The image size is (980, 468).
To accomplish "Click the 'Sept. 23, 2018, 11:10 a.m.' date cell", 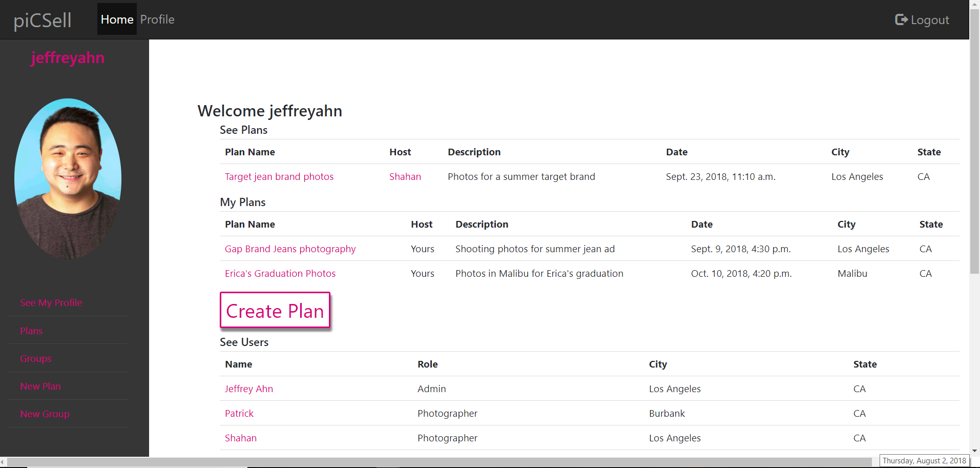I will tap(721, 176).
